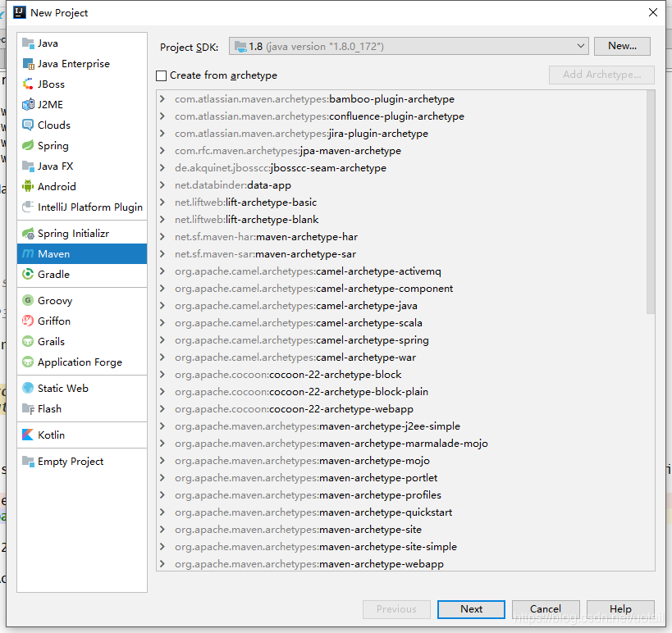
Task: Select maven-archetype-marmalade-mojo row
Action: [x=401, y=444]
